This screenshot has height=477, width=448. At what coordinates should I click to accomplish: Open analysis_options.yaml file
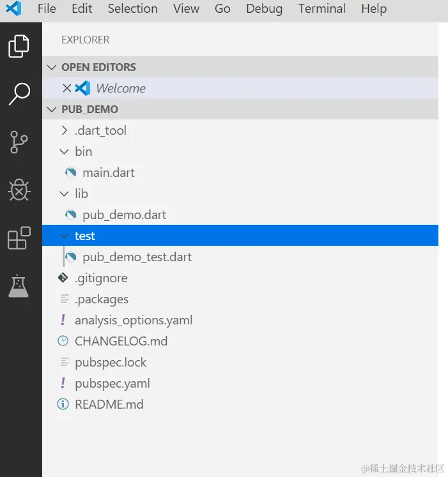[x=134, y=321]
